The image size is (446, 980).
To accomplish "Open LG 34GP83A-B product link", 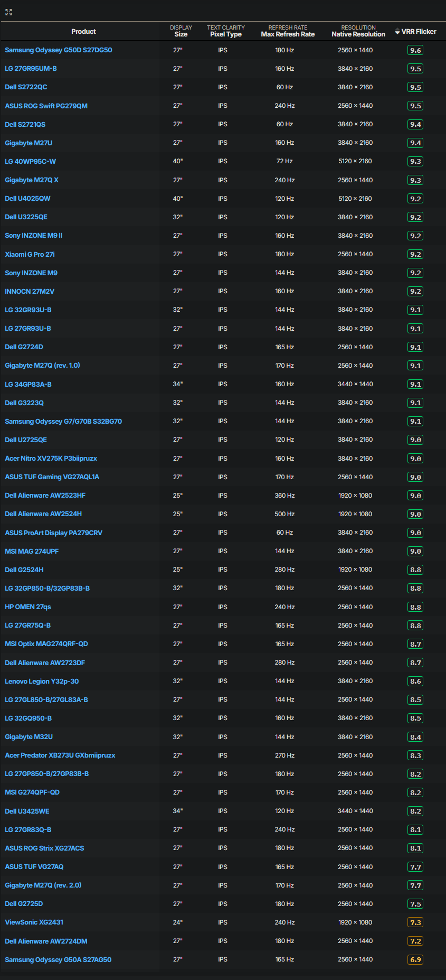I will 28,384.
